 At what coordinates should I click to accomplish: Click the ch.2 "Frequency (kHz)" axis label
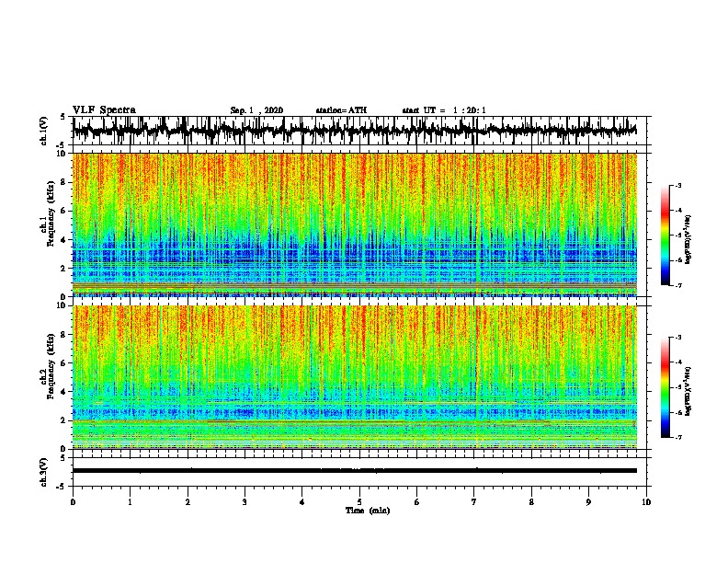coord(52,365)
